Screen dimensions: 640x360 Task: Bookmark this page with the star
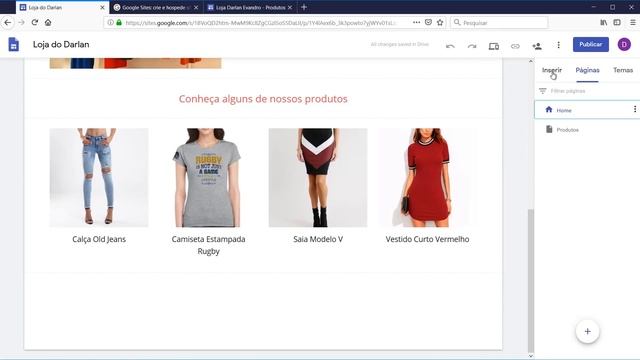coord(440,22)
